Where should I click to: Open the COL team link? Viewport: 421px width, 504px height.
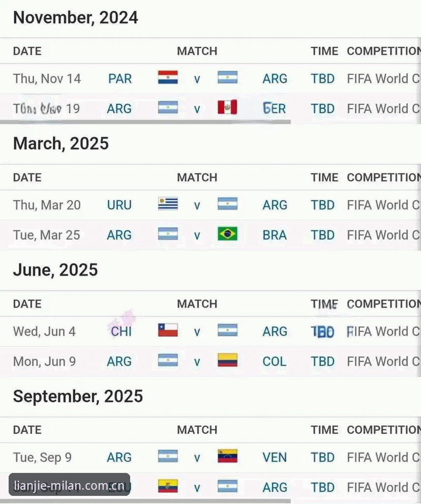click(x=274, y=361)
